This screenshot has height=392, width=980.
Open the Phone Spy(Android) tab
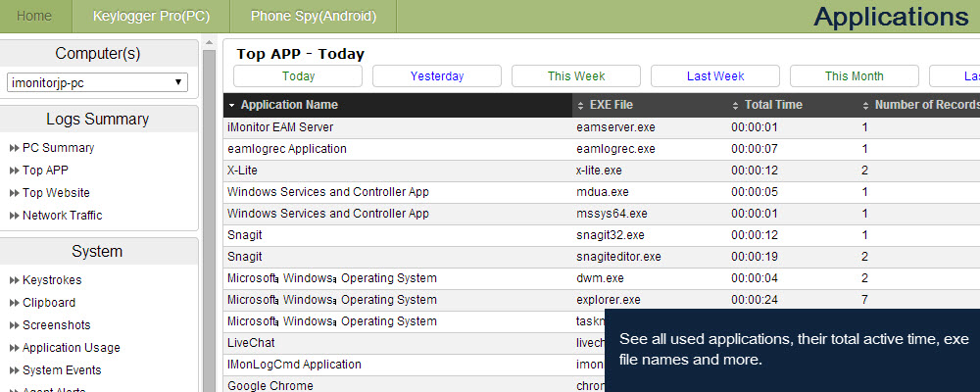[x=314, y=17]
